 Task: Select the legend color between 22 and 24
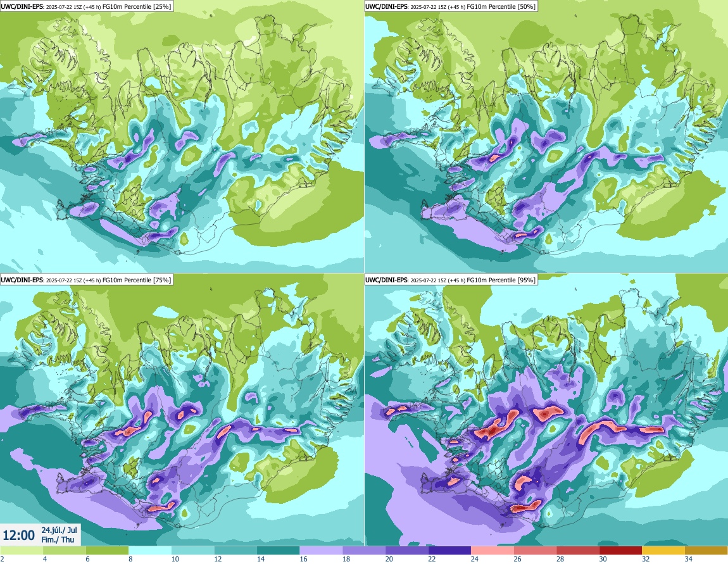449,551
